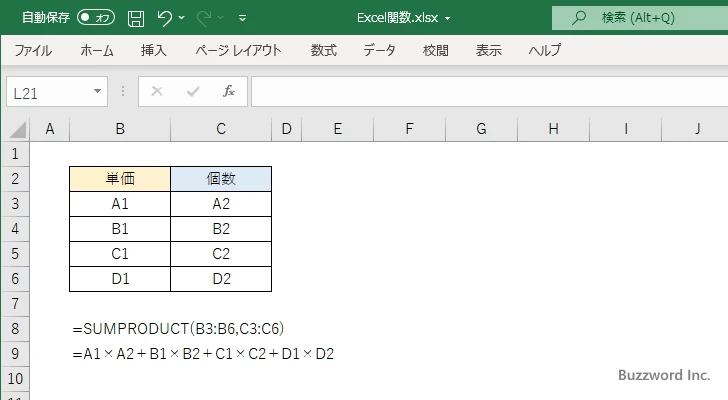This screenshot has width=728, height=400.
Task: Open the ヘルプ tab
Action: tap(545, 50)
